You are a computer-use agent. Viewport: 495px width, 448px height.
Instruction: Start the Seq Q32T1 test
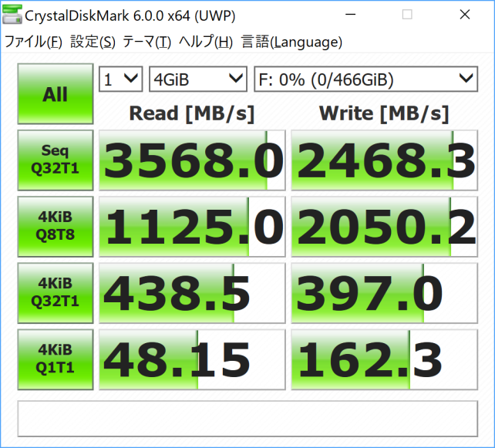(x=56, y=160)
